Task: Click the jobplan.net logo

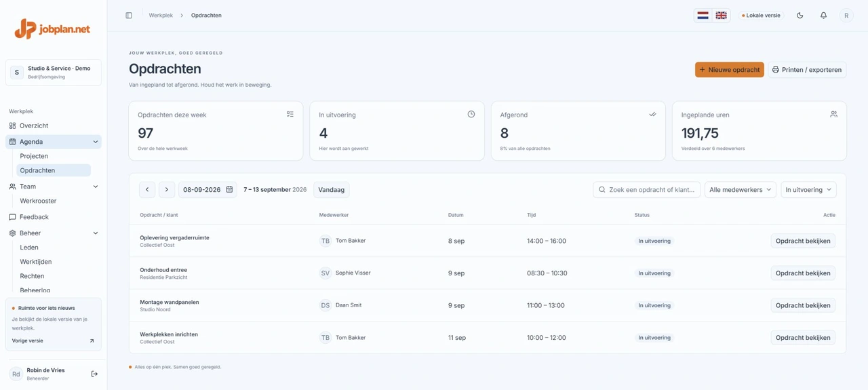Action: point(52,29)
